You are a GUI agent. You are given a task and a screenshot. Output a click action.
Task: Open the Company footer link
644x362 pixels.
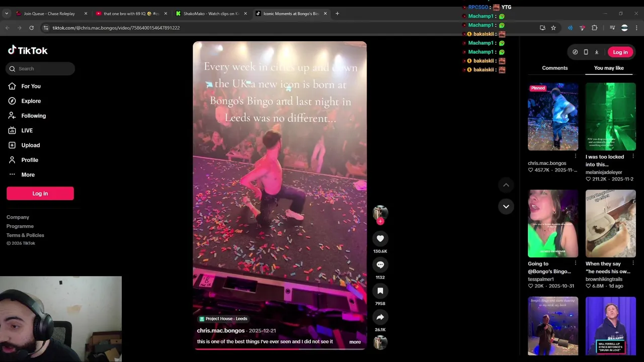[18, 217]
